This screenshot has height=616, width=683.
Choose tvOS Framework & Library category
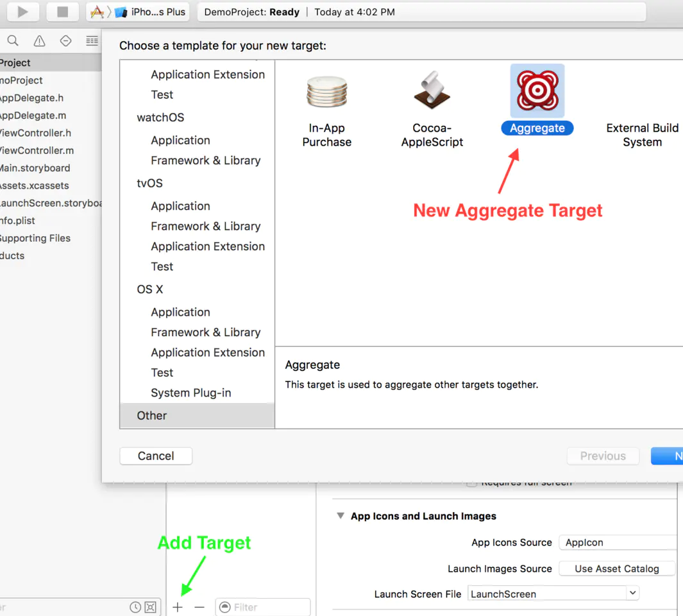(x=206, y=227)
